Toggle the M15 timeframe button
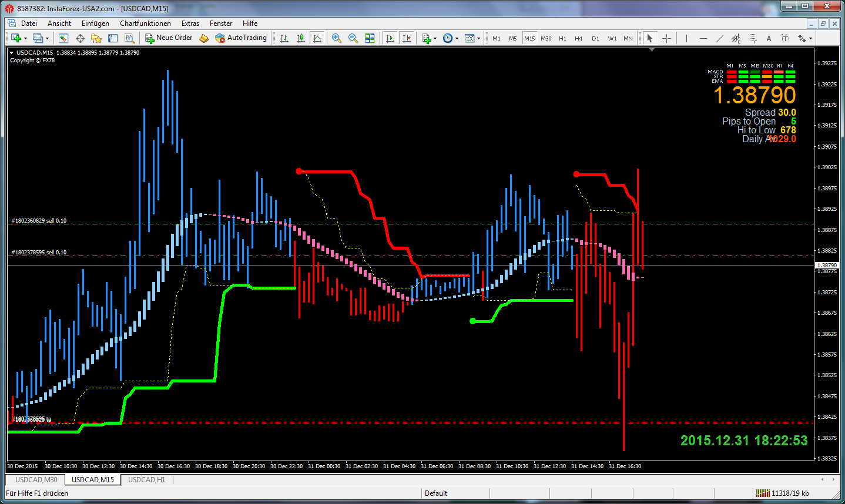 coord(529,38)
